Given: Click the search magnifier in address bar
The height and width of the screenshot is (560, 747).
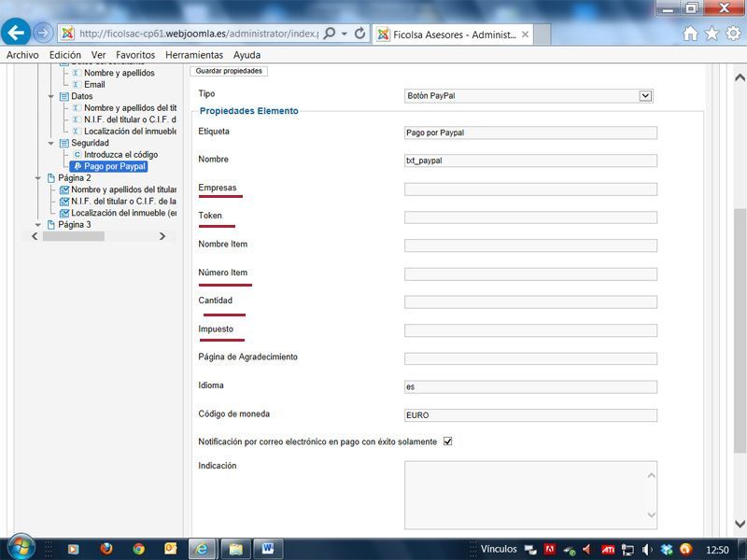Looking at the screenshot, I should pyautogui.click(x=329, y=34).
